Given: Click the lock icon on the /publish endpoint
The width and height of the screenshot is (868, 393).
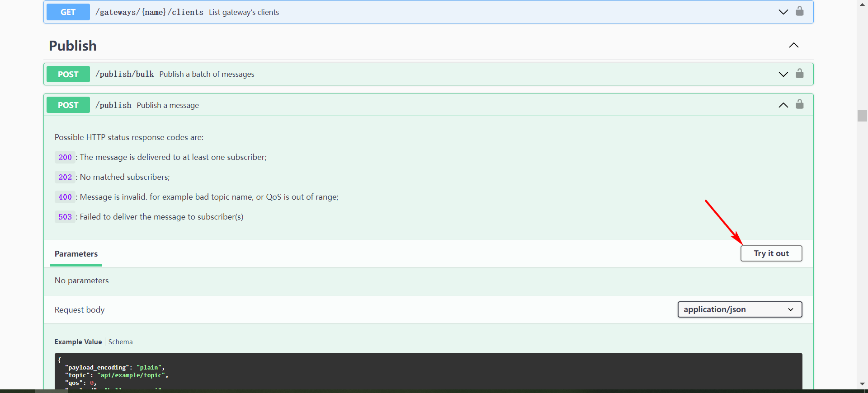Looking at the screenshot, I should [799, 104].
